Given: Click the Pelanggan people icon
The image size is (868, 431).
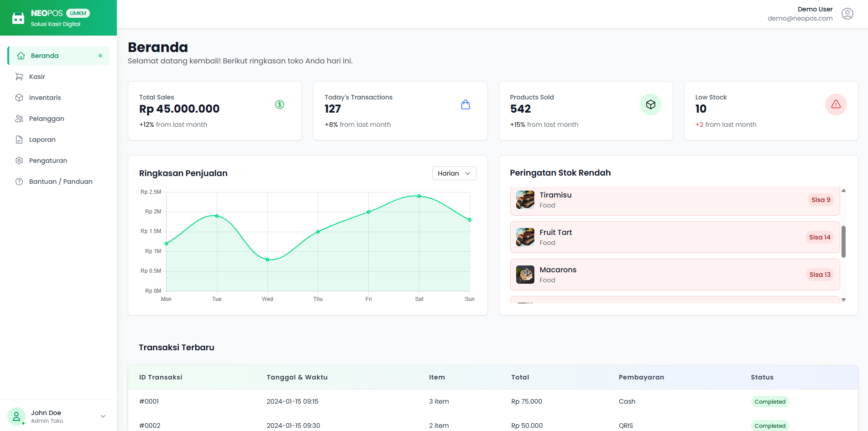Looking at the screenshot, I should click(19, 119).
